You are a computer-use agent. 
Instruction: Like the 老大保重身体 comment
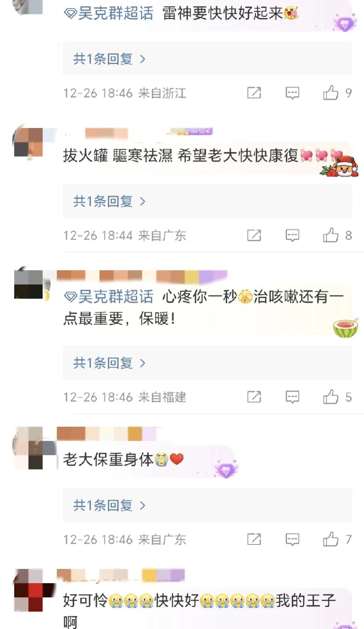[x=330, y=539]
